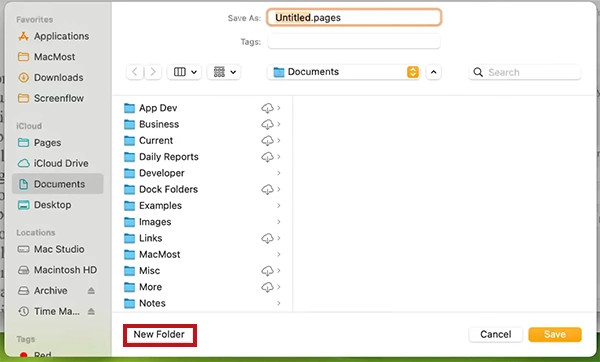Download More folder from iCloud

[x=267, y=287]
